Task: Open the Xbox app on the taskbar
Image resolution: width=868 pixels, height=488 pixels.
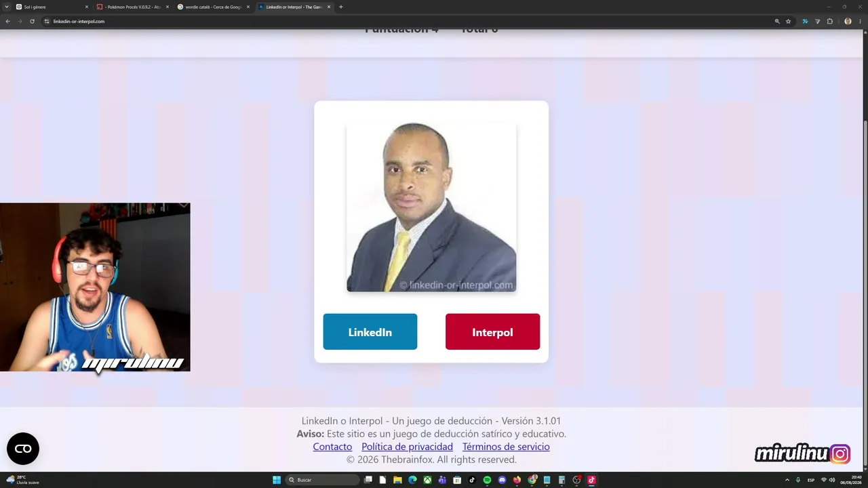Action: 427,480
